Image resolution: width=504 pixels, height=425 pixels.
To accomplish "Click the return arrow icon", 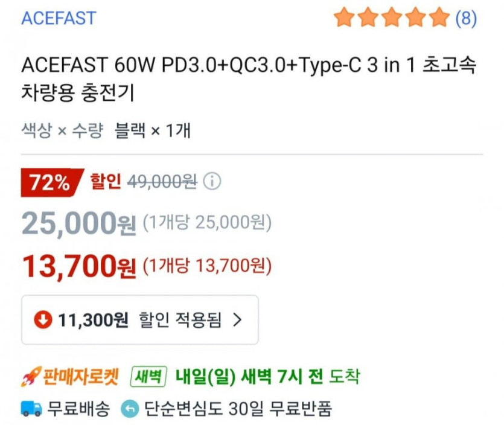I will pyautogui.click(x=129, y=409).
